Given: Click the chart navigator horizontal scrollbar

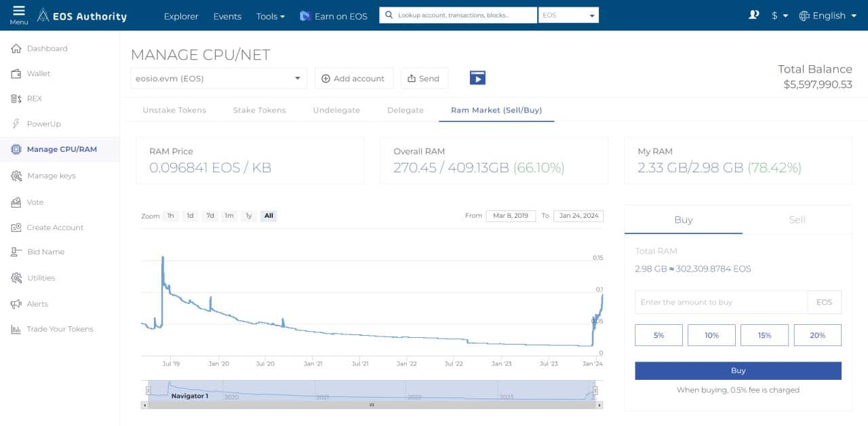Looking at the screenshot, I should click(x=371, y=405).
